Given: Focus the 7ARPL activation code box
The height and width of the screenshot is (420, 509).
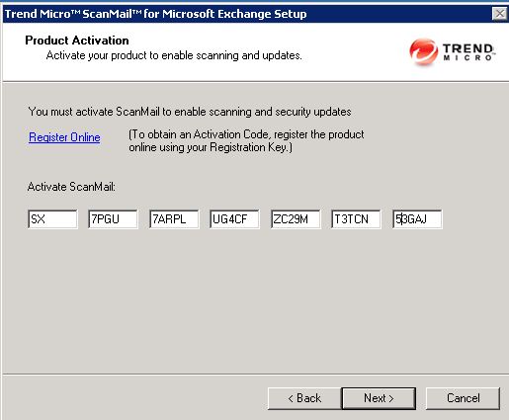Looking at the screenshot, I should pyautogui.click(x=174, y=219).
